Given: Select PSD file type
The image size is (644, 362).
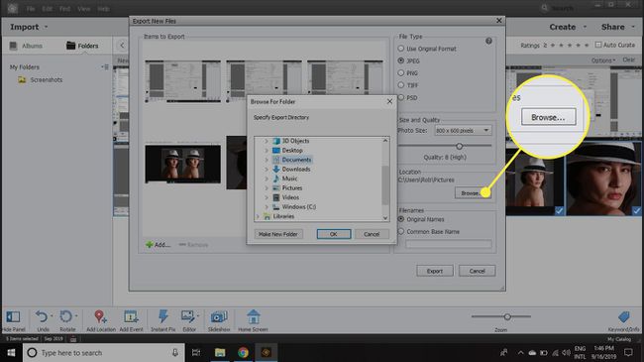Looking at the screenshot, I should (401, 97).
